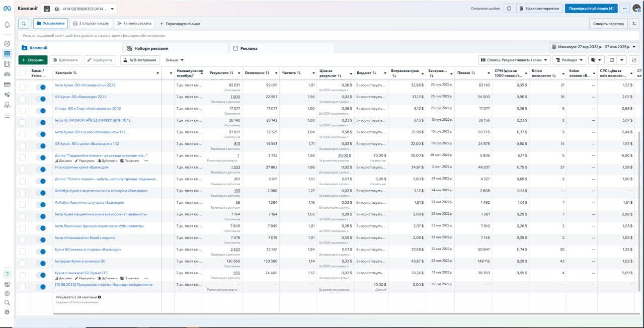The width and height of the screenshot is (644, 328).
Task: Open the notifications bell in sidebar
Action: pos(7,25)
